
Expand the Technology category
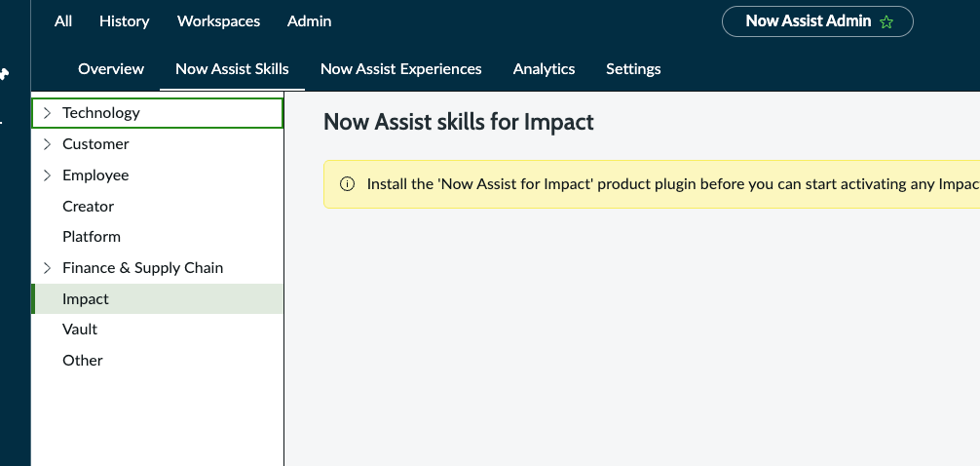(47, 112)
